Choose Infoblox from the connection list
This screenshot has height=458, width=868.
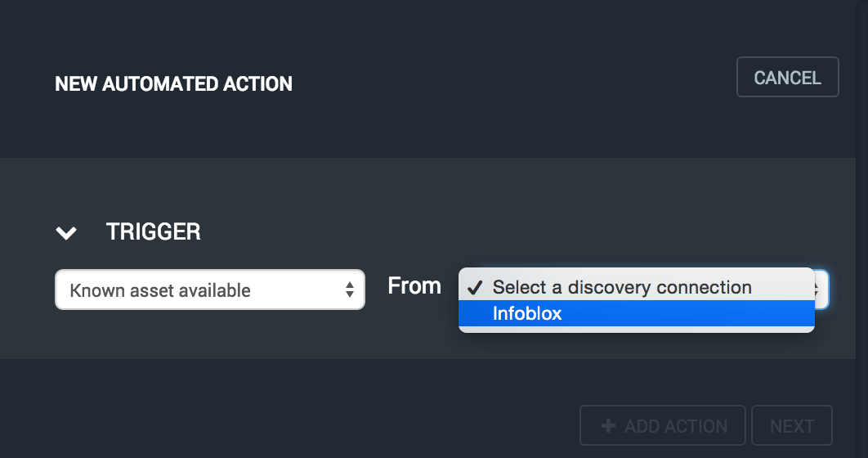click(x=527, y=313)
